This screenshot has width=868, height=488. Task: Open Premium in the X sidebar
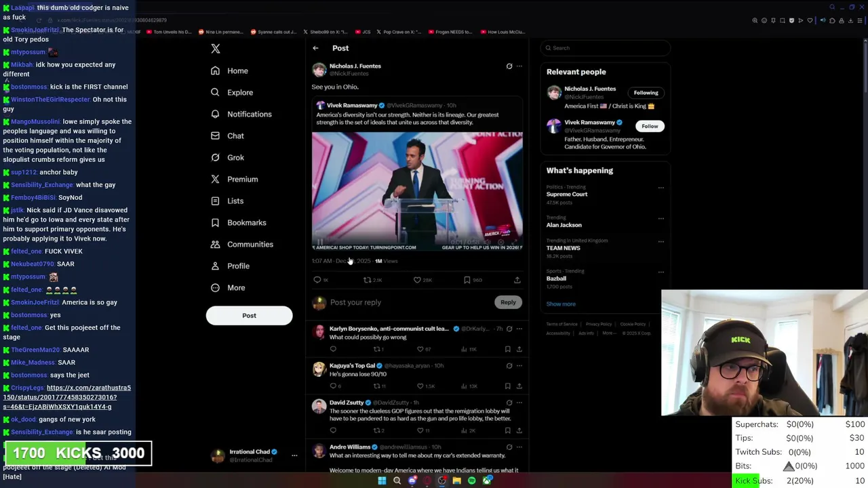click(234, 179)
